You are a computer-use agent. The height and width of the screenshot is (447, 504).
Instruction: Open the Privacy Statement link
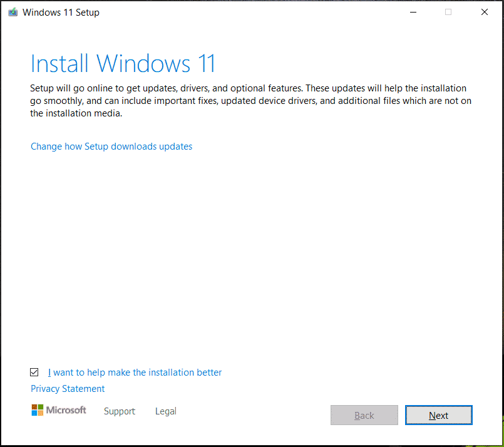click(68, 389)
